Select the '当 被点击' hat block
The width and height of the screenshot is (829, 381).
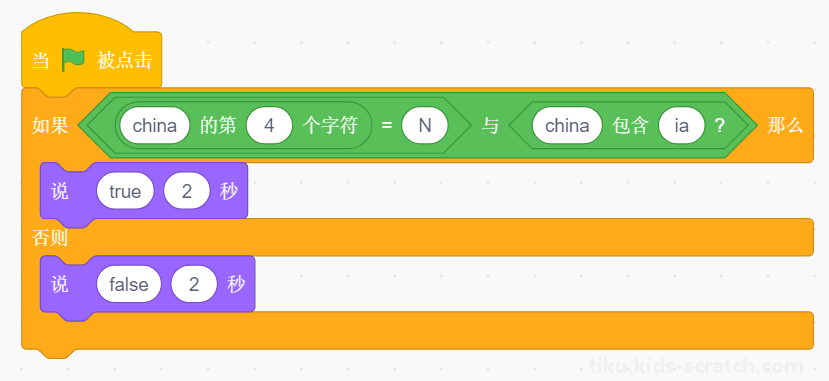91,55
